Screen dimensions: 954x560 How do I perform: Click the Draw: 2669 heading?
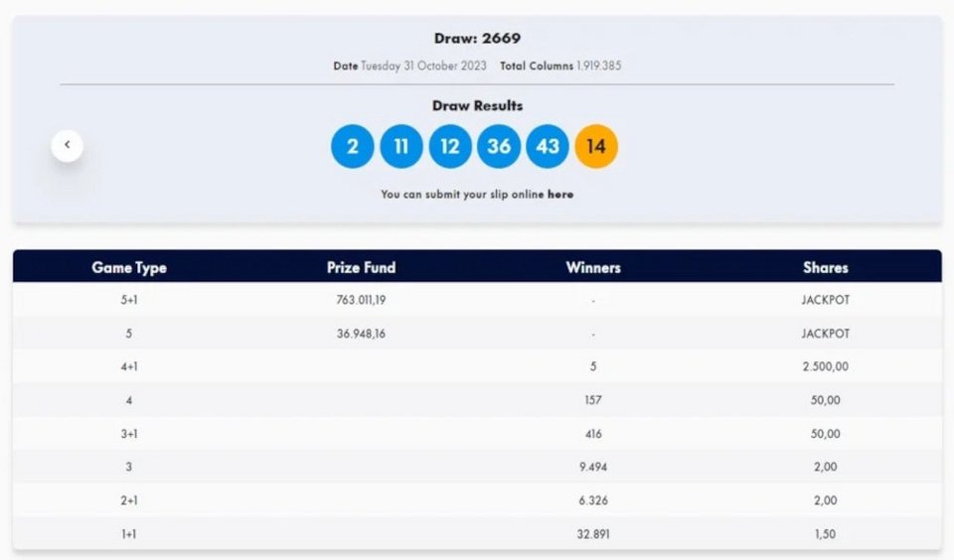coord(477,39)
